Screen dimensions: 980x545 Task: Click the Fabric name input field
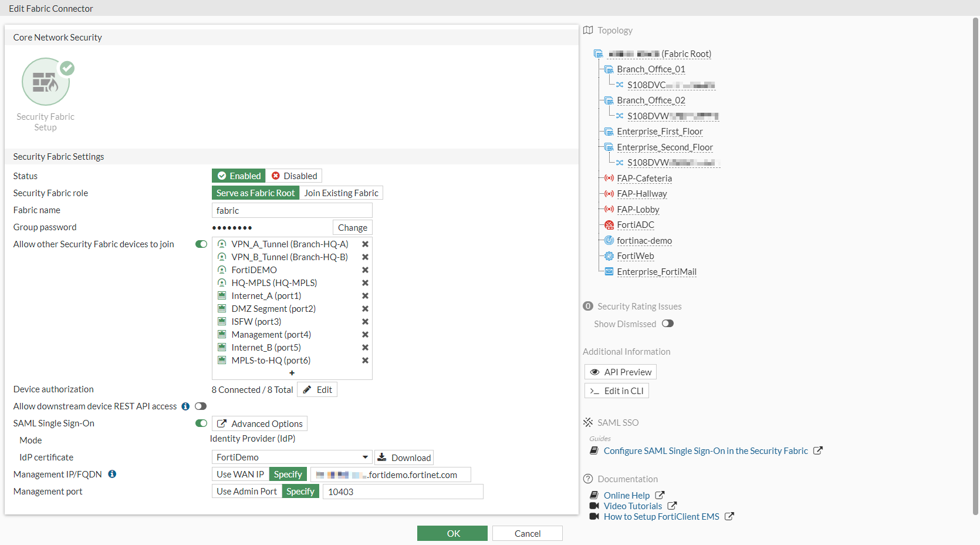point(292,210)
